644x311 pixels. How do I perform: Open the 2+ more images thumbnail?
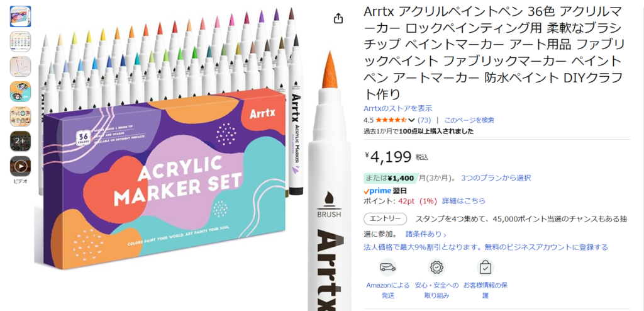(21, 141)
